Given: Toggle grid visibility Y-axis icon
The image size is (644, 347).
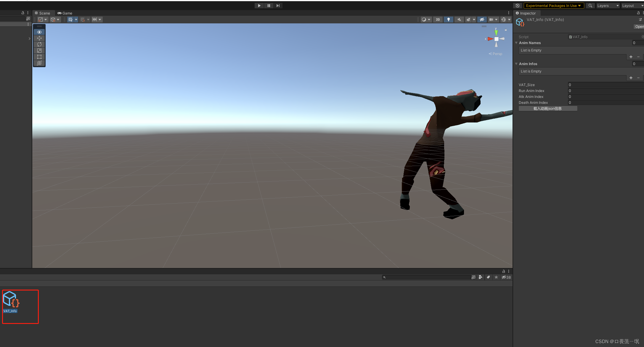Looking at the screenshot, I should pyautogui.click(x=70, y=20).
